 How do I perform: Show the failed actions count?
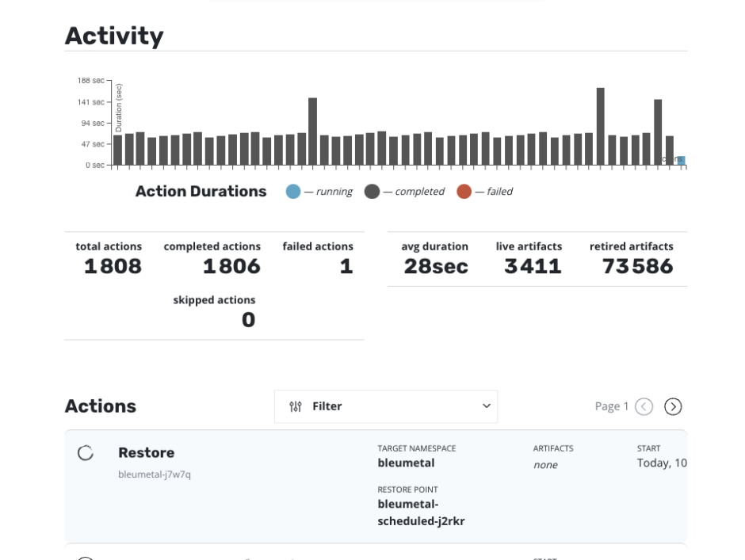346,266
